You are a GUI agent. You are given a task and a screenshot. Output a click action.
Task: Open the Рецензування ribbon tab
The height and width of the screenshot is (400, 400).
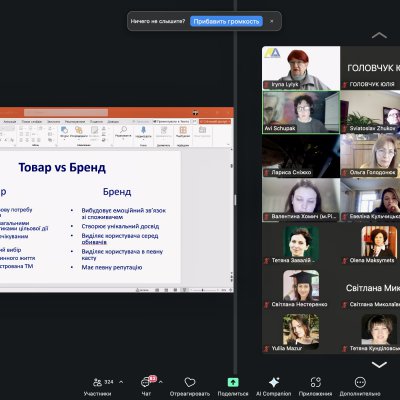coord(75,121)
